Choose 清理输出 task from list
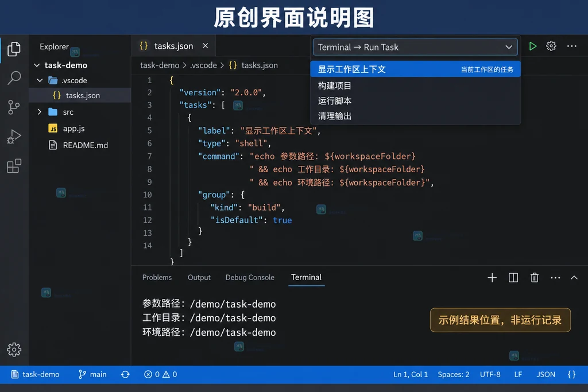The width and height of the screenshot is (588, 392). [x=416, y=116]
